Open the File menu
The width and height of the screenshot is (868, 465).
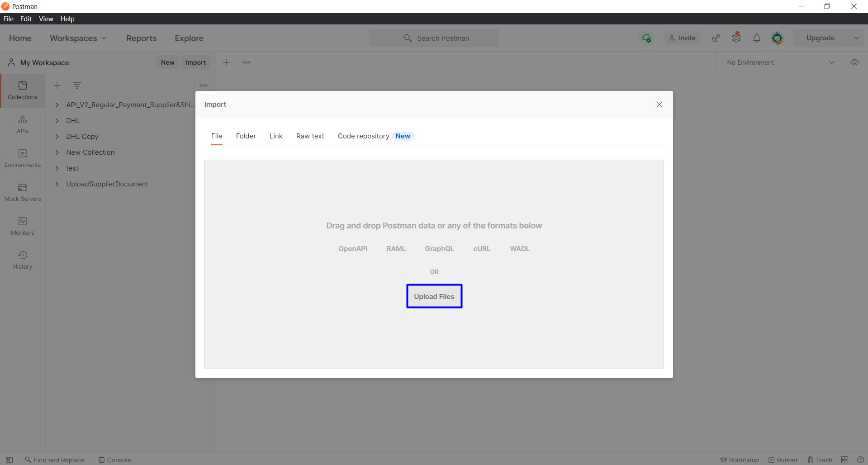pyautogui.click(x=8, y=19)
